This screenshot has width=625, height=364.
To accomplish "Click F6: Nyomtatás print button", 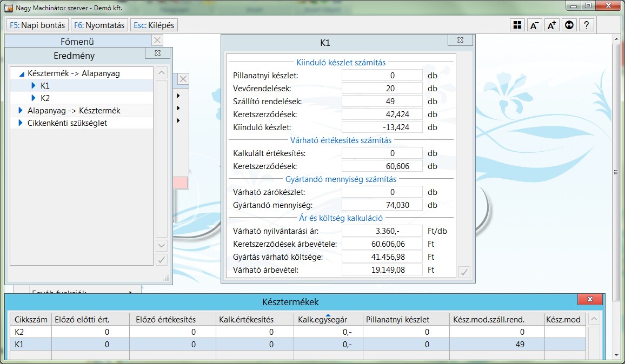I will pos(99,25).
